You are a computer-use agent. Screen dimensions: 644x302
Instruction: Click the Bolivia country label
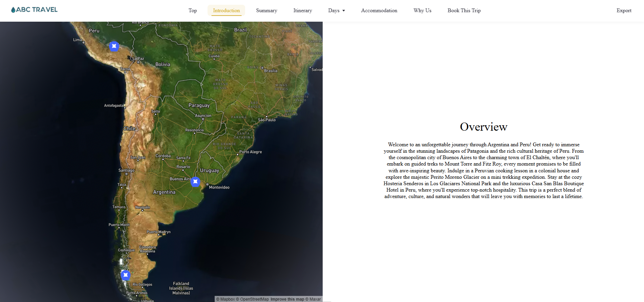163,64
